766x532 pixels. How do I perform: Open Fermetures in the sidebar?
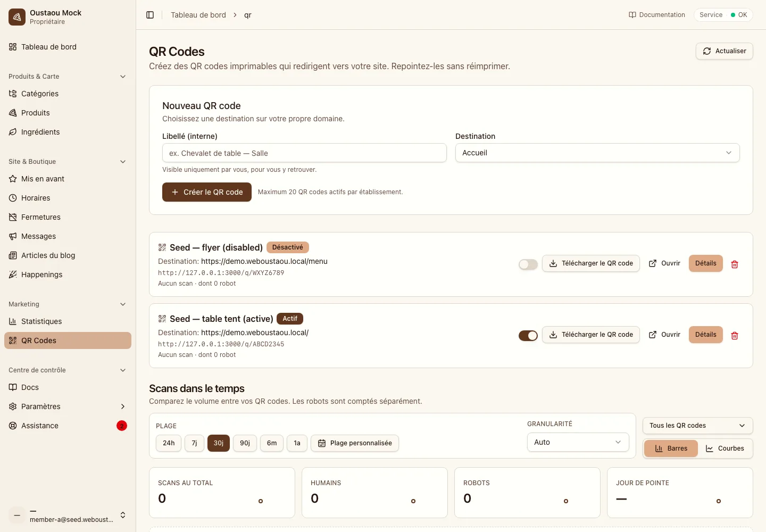coord(68,217)
